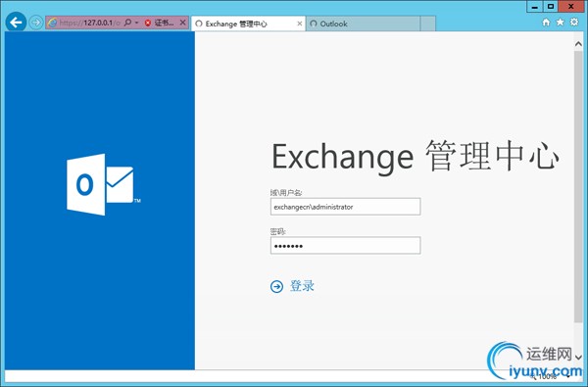The image size is (588, 387).
Task: Focus the password field
Action: click(345, 246)
